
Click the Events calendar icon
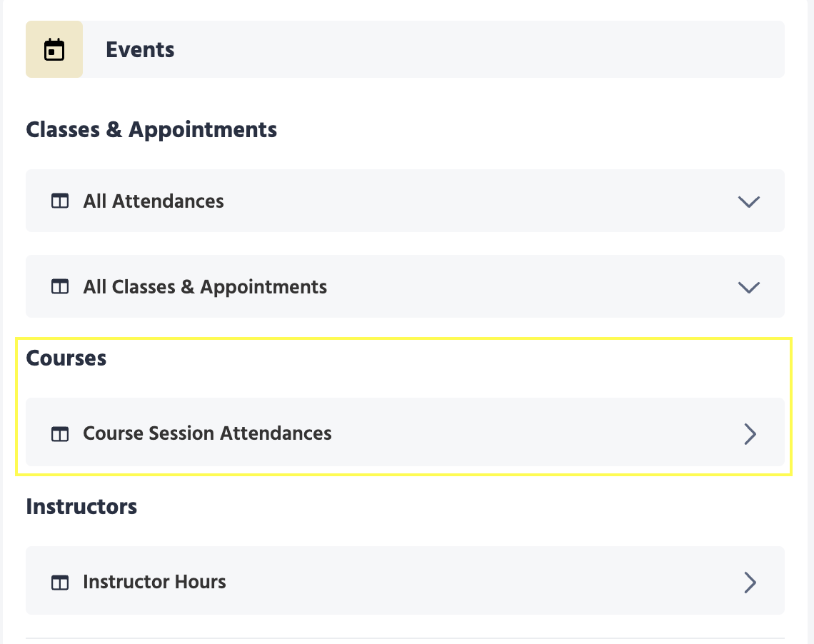(x=54, y=50)
